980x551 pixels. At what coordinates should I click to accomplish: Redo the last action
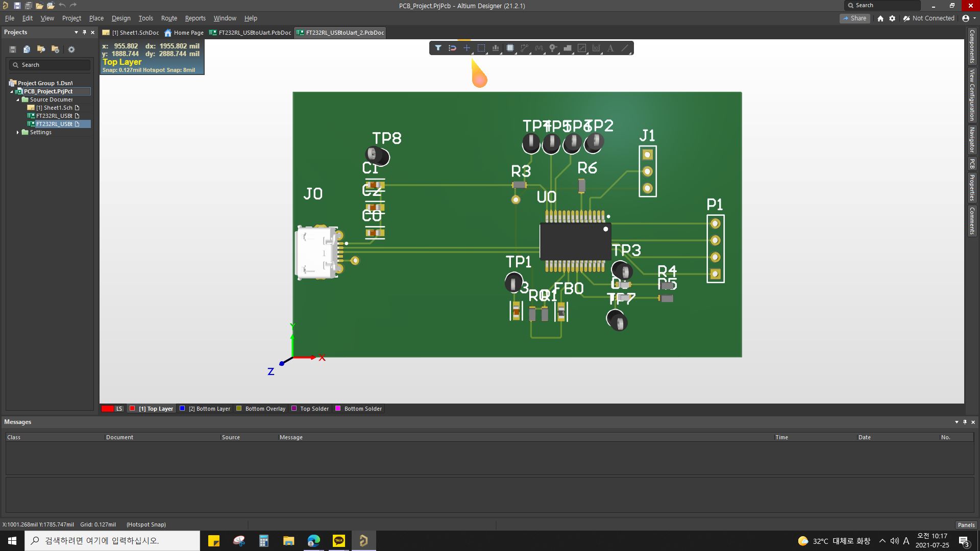(x=73, y=6)
